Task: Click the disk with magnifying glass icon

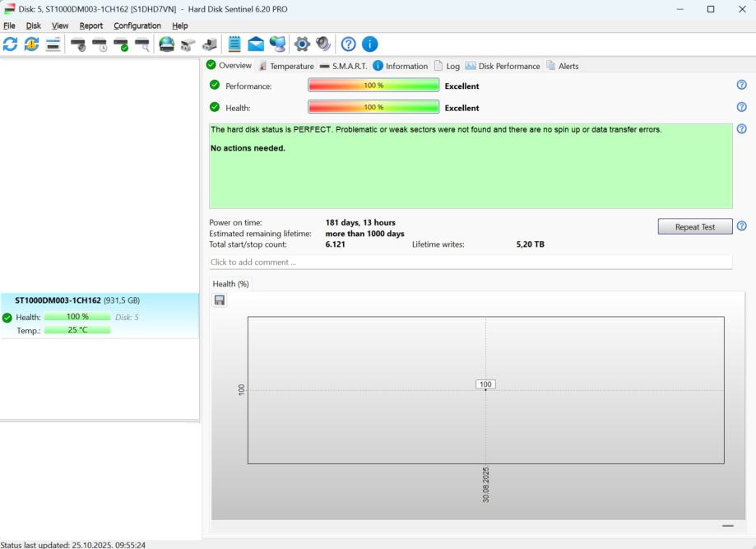Action: point(142,44)
